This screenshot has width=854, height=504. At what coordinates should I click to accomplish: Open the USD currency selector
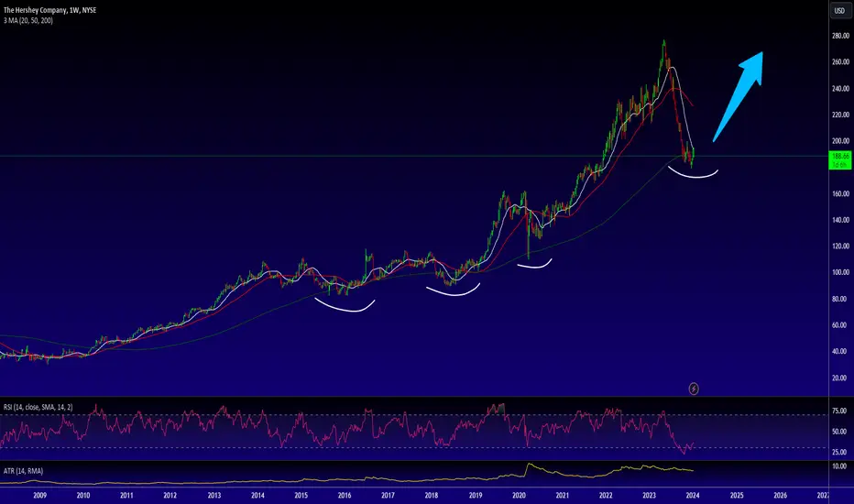pos(839,11)
